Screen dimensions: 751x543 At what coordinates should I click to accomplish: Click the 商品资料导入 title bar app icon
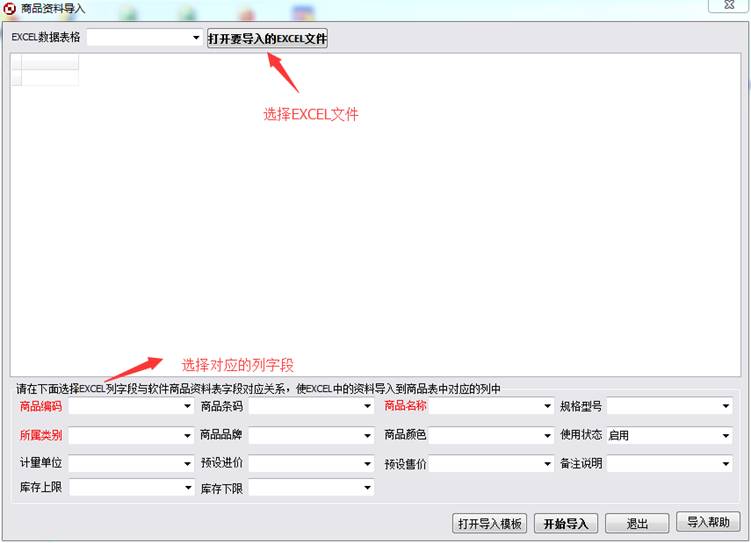pyautogui.click(x=9, y=8)
